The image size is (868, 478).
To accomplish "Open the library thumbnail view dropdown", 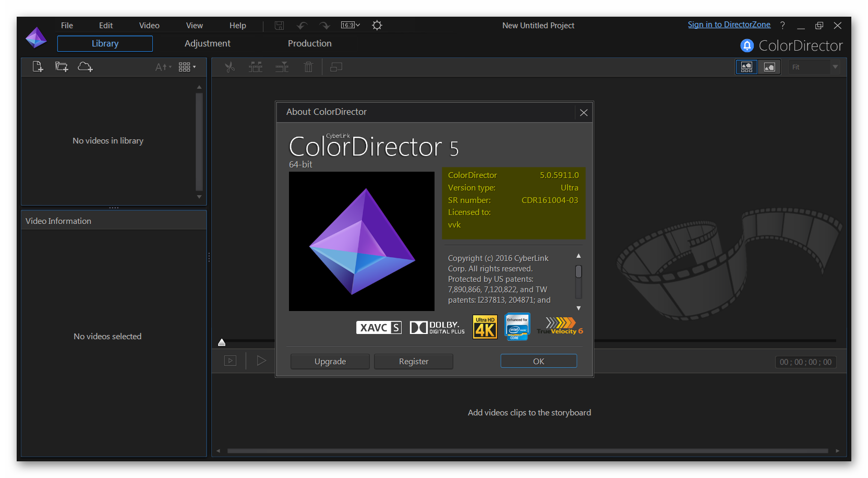I will pos(187,67).
